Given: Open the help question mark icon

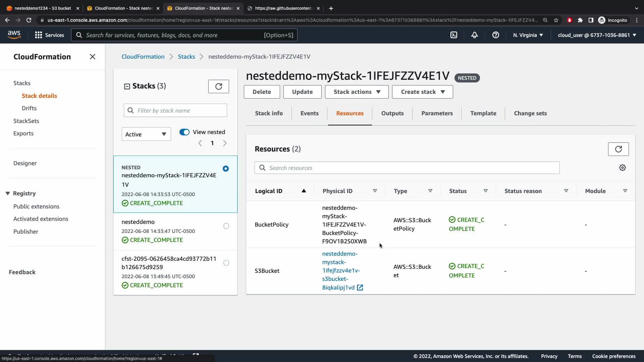Looking at the screenshot, I should 495,35.
